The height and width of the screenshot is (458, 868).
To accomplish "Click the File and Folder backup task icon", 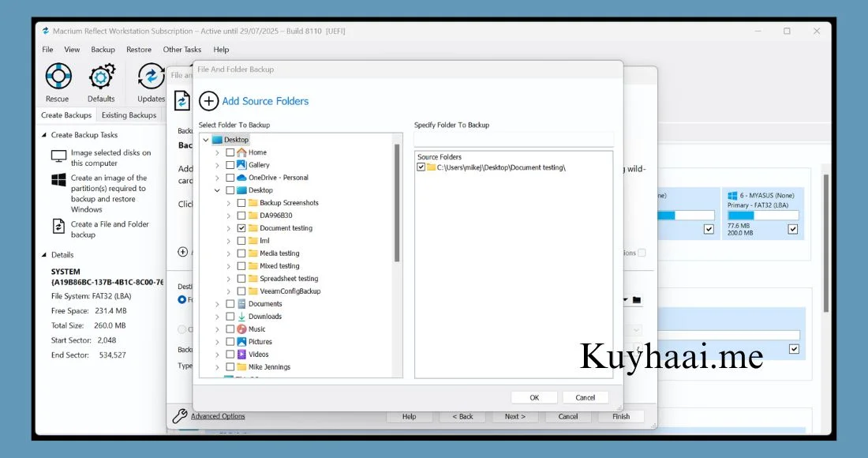I will click(58, 226).
